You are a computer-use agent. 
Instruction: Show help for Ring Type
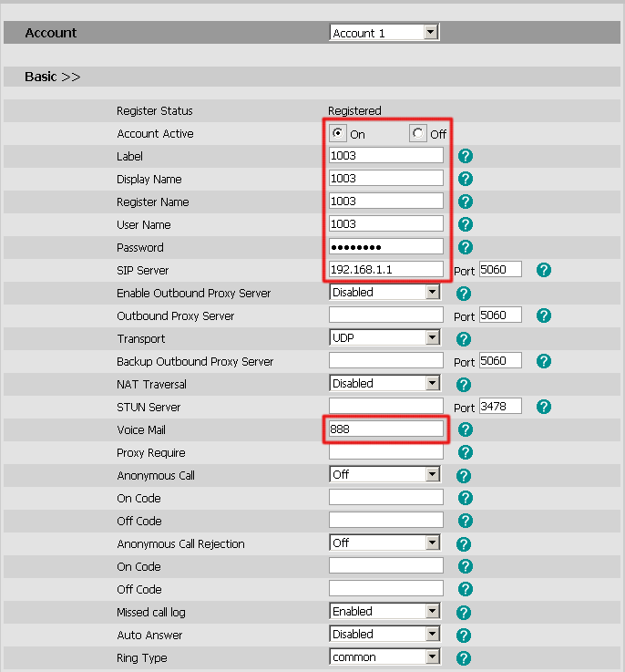pos(464,658)
